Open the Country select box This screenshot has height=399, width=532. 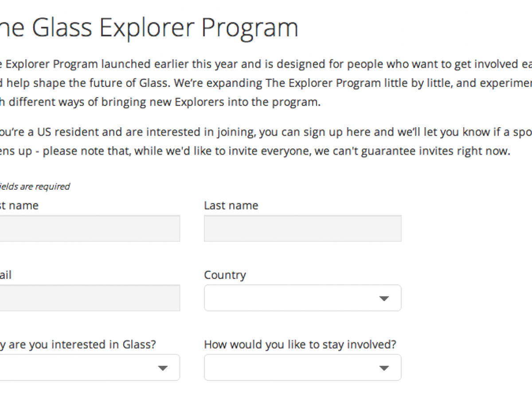click(x=293, y=298)
